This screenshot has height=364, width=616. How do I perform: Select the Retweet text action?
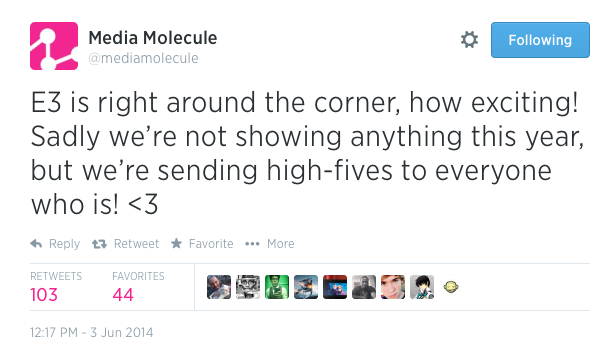(136, 244)
